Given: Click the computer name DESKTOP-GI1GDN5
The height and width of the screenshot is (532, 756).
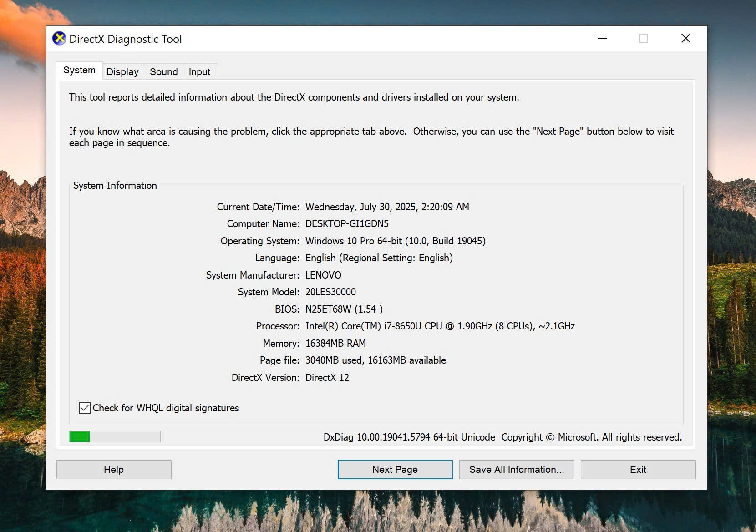Looking at the screenshot, I should [x=347, y=224].
